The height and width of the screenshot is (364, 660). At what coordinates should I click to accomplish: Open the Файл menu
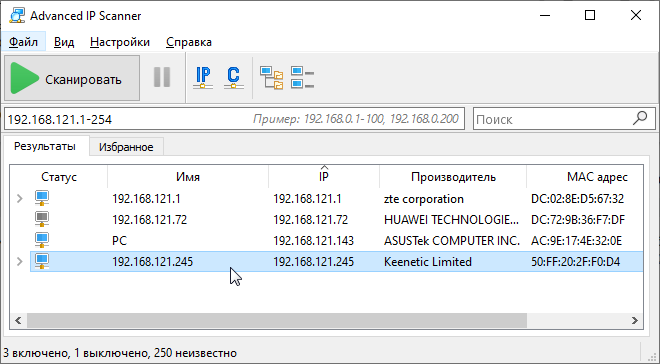coord(23,42)
